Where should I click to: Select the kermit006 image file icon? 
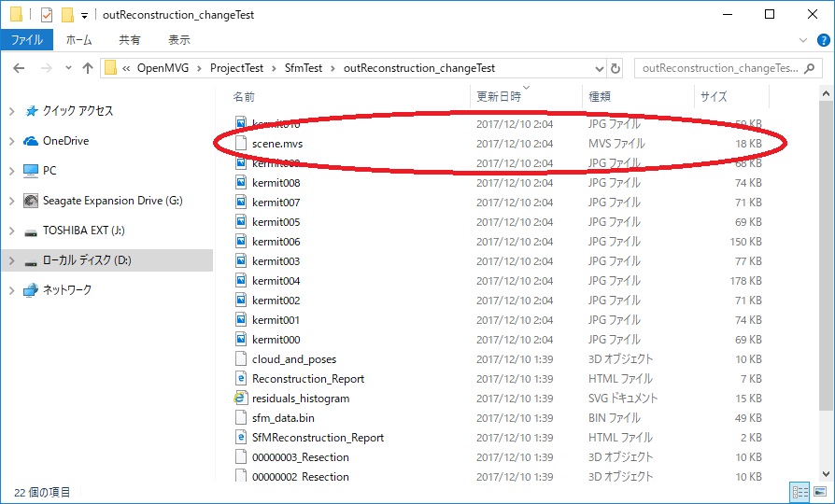(241, 242)
